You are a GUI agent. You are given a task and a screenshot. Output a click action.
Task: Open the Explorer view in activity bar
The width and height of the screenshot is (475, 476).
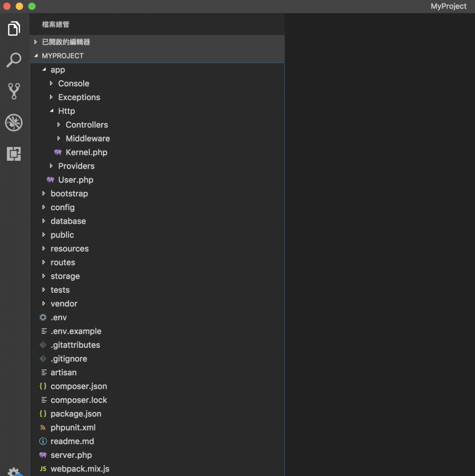pos(14,29)
